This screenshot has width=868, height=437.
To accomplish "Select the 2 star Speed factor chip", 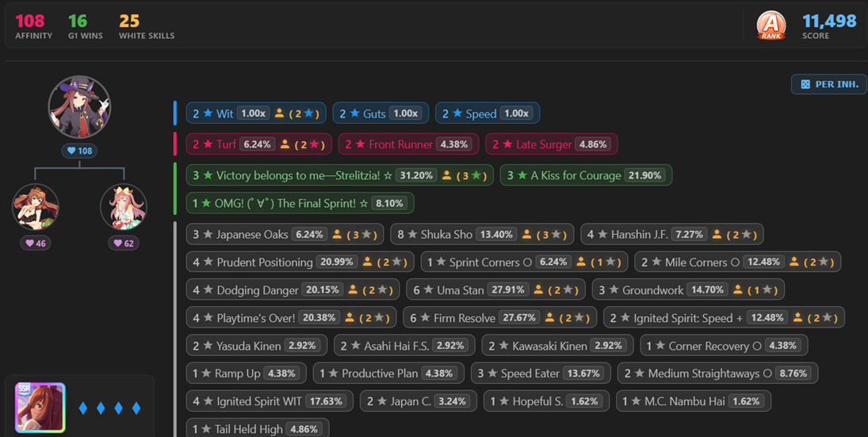I will pos(488,113).
